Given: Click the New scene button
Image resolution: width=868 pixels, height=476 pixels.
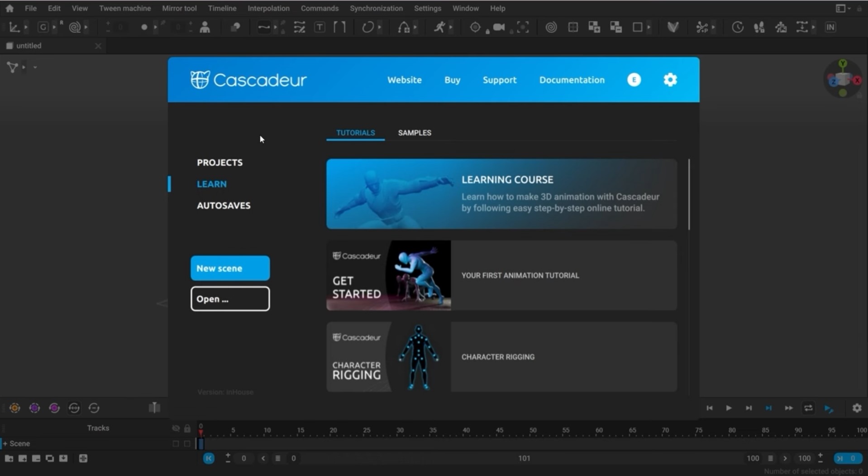Looking at the screenshot, I should (230, 268).
